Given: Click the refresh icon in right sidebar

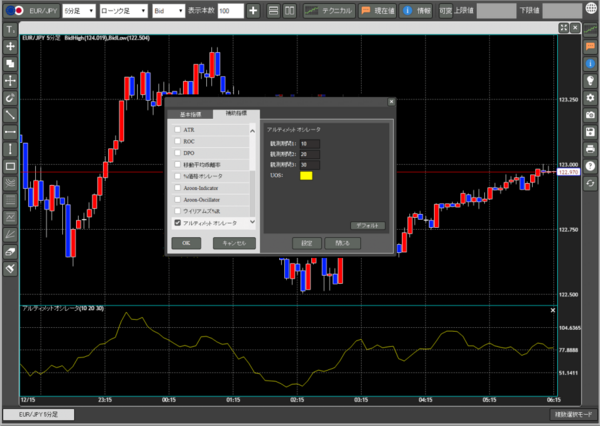Looking at the screenshot, I should pyautogui.click(x=590, y=183).
